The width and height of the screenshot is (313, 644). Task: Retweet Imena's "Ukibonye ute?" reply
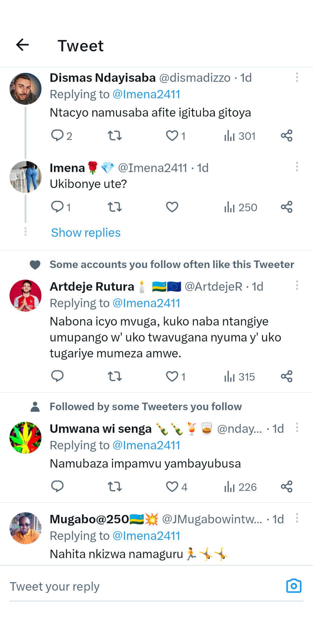click(114, 207)
